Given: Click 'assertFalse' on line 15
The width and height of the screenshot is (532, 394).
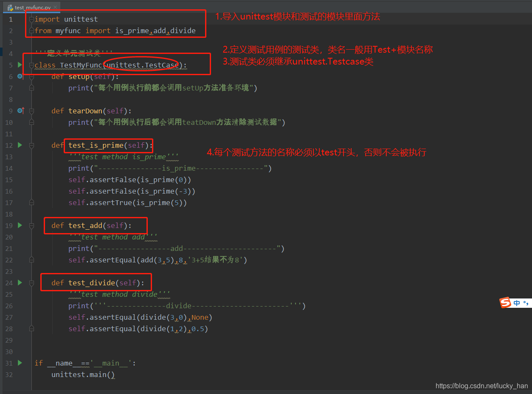Looking at the screenshot, I should [113, 180].
